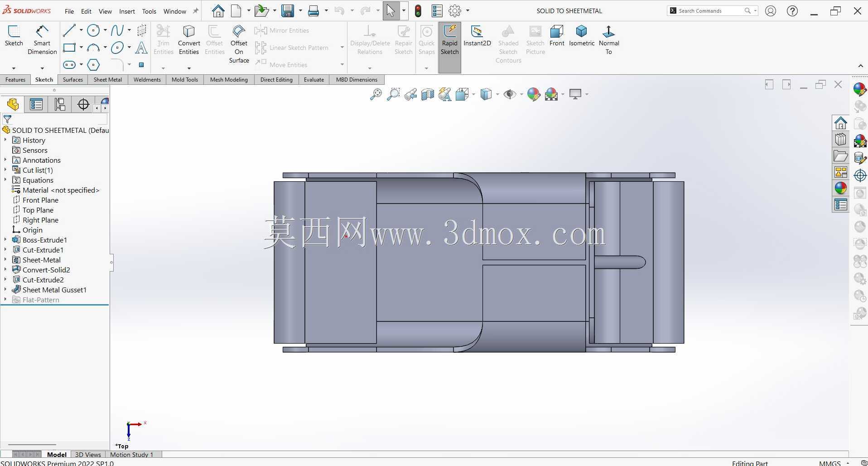Open Appearances task pane color ball

coord(841,188)
